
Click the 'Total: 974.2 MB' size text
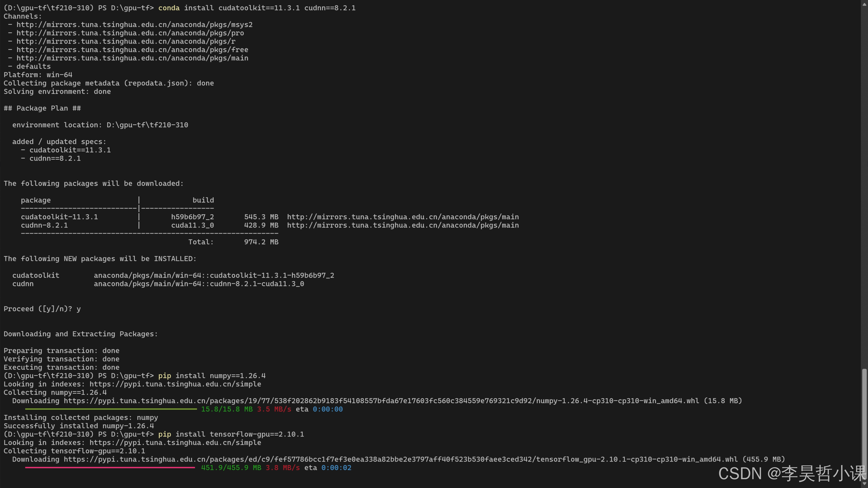pos(233,242)
